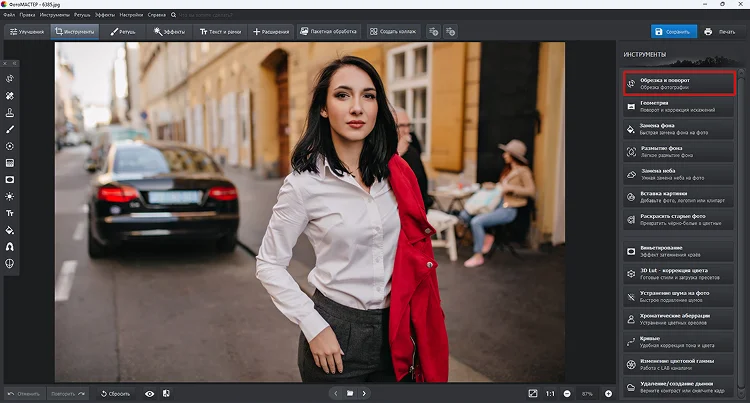750x403 pixels.
Task: Click the zoom out minus button
Action: coord(567,394)
